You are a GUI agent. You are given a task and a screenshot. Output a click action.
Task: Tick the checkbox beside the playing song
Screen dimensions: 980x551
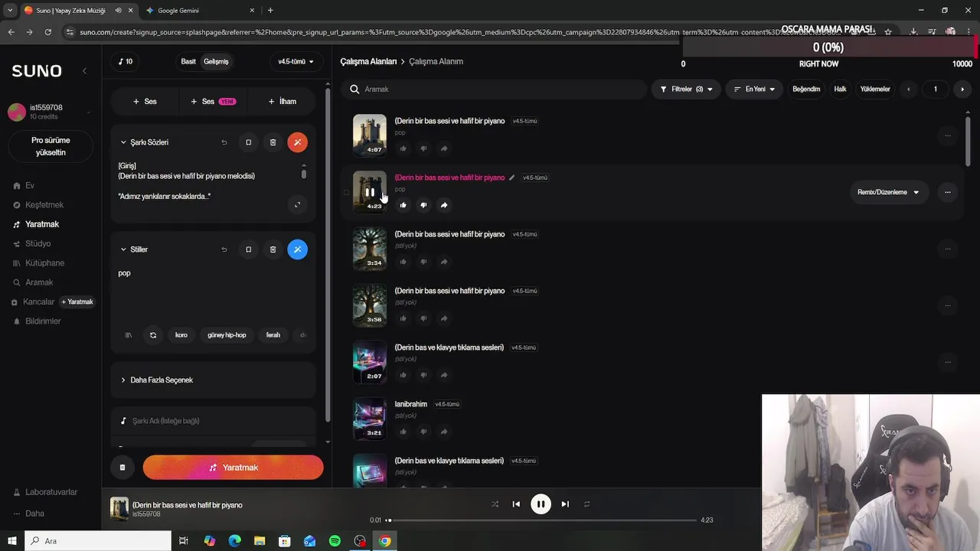346,192
